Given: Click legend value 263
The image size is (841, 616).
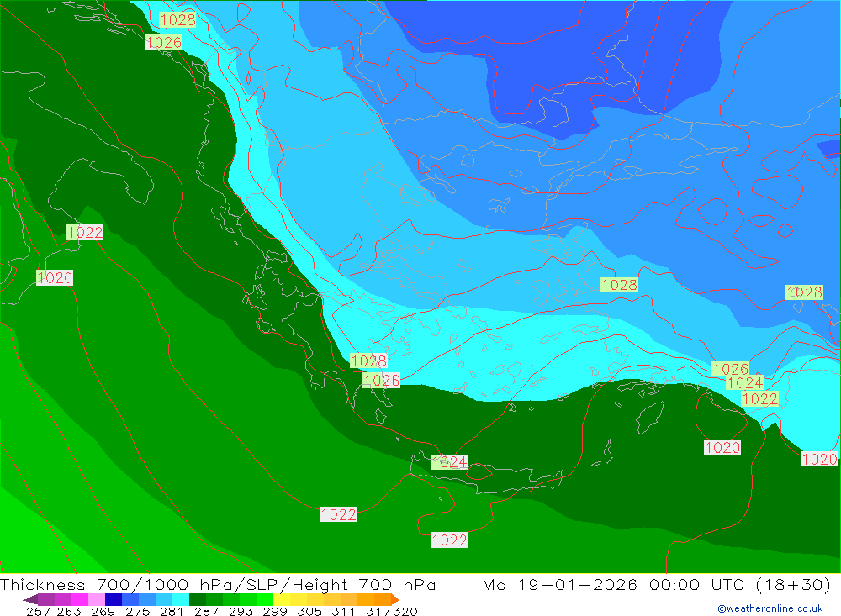Looking at the screenshot, I should pyautogui.click(x=67, y=611).
